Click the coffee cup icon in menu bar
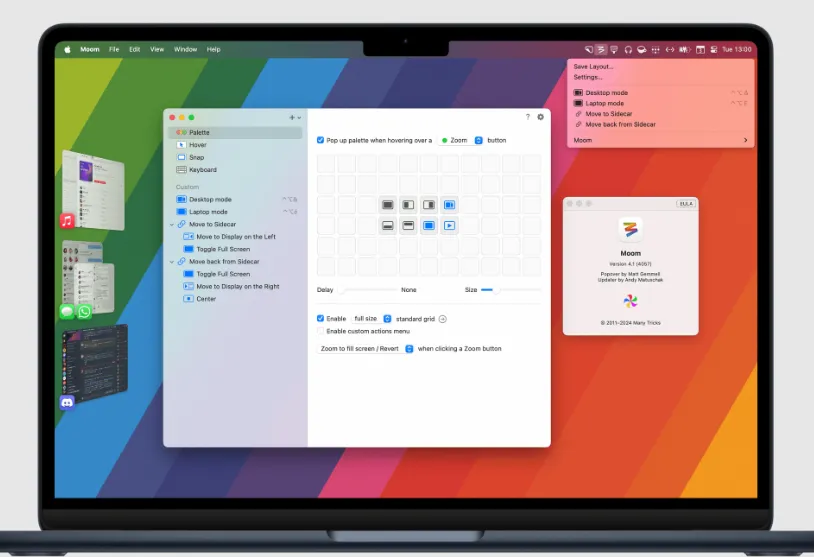Viewport: 814px width, 557px height. coord(642,49)
